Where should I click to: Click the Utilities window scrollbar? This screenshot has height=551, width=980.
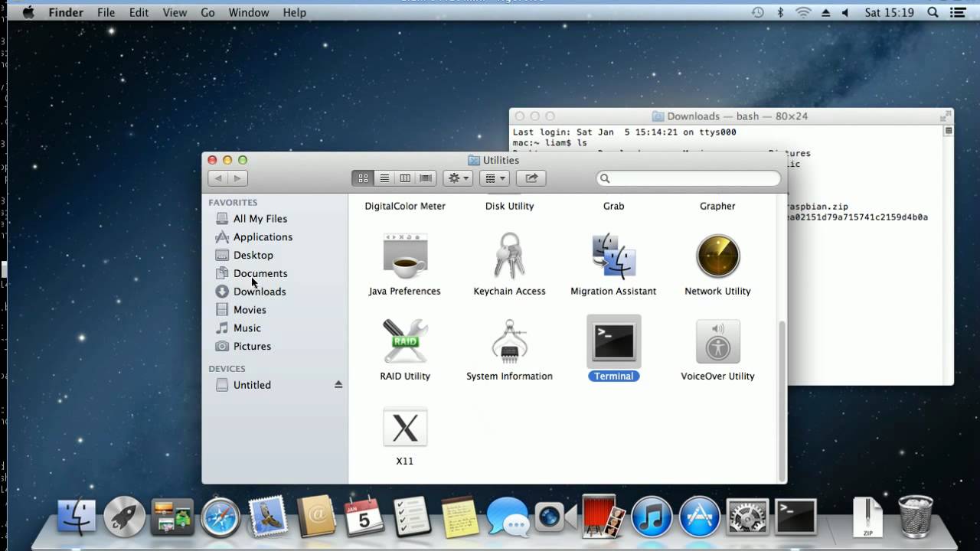(x=782, y=399)
